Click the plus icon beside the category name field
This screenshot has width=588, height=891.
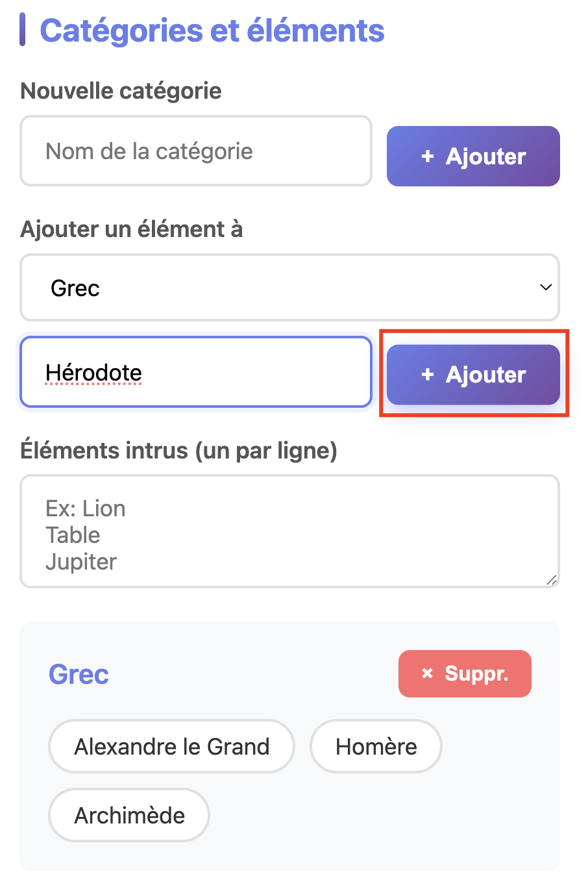[427, 157]
